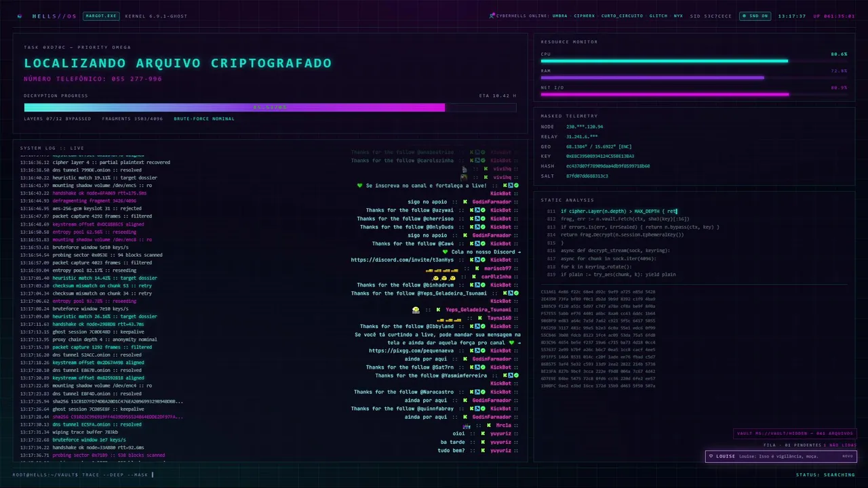The width and height of the screenshot is (868, 488).
Task: Click the NODE value 230.***.120.94
Action: 585,127
